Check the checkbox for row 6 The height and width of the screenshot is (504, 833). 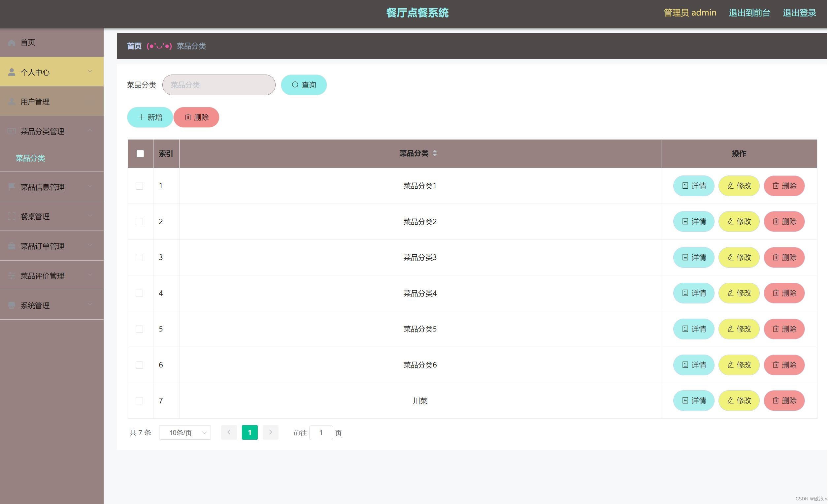139,365
